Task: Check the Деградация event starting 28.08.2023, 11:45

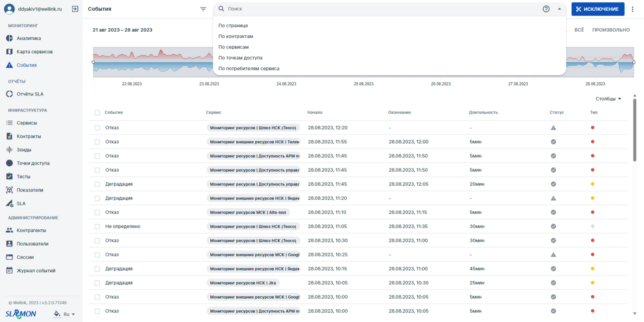Action: pyautogui.click(x=97, y=184)
